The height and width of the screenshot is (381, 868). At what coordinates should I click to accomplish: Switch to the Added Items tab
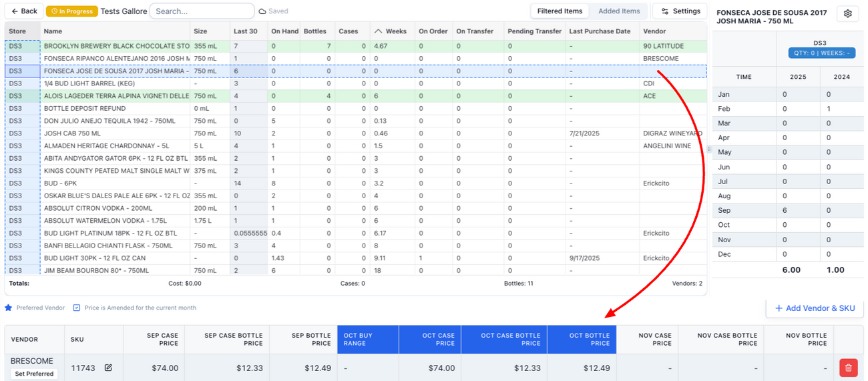pos(619,11)
